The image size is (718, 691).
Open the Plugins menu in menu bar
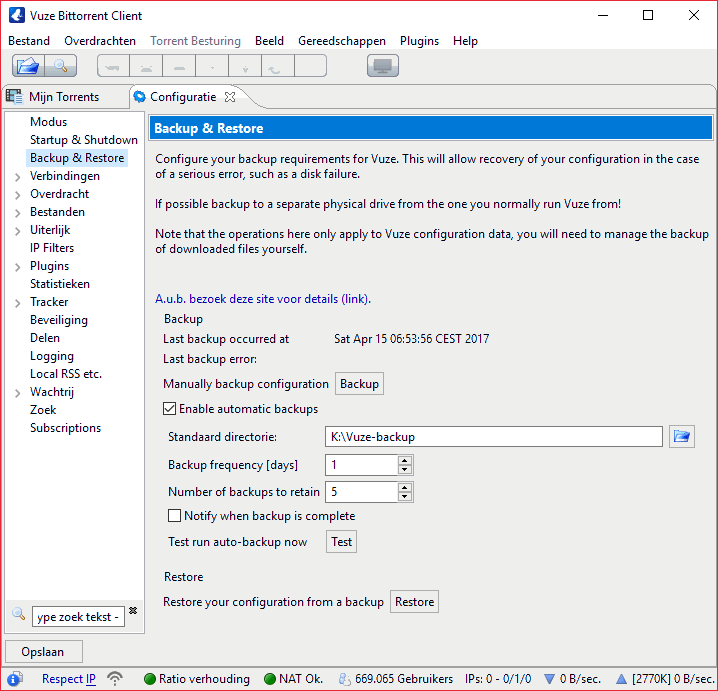[419, 41]
